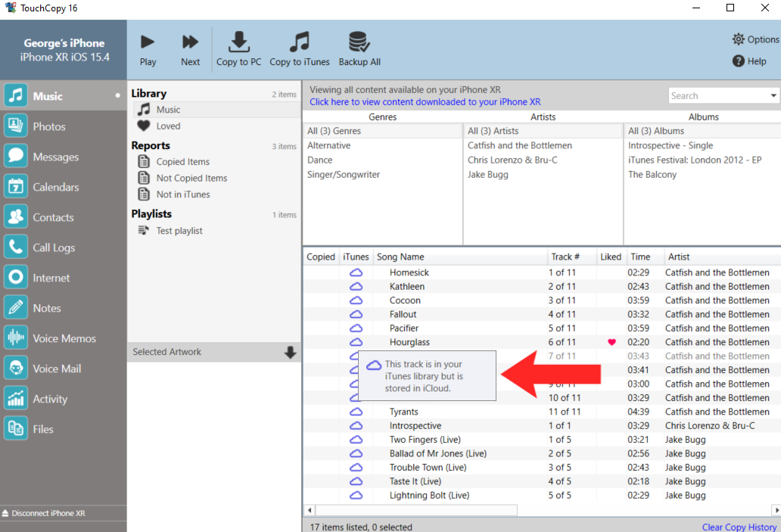Click link to view downloaded content
The height and width of the screenshot is (532, 781).
click(425, 101)
